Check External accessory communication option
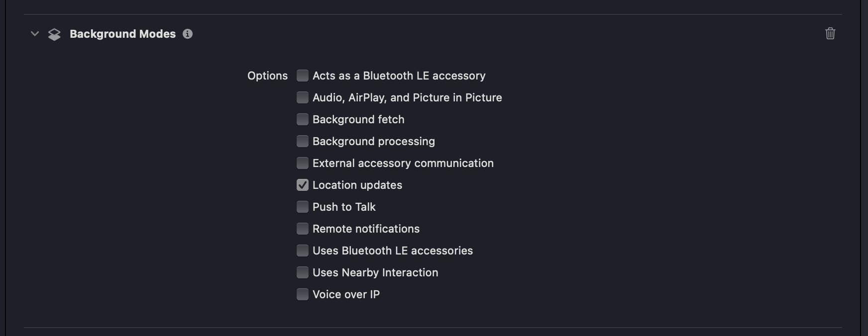This screenshot has height=336, width=868. point(303,163)
